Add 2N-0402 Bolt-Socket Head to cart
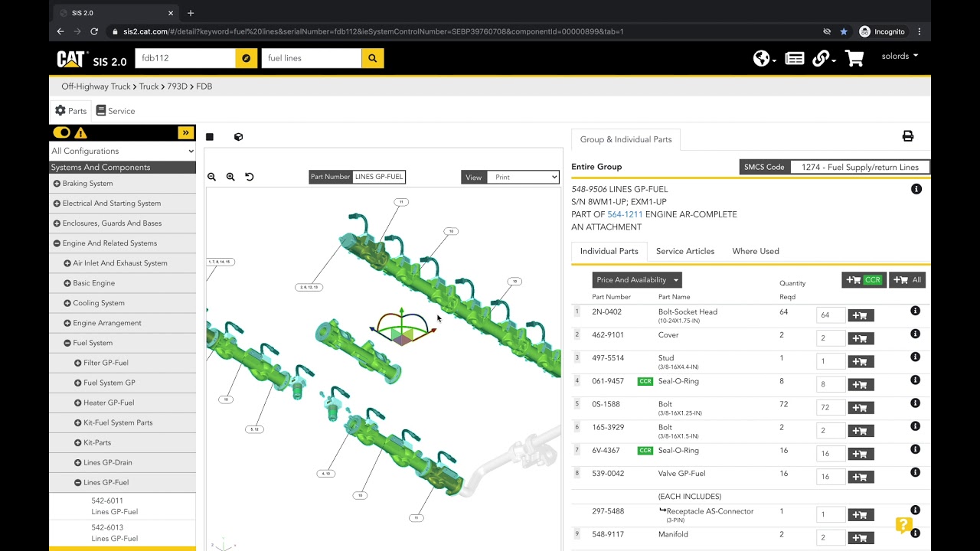The image size is (980, 551). click(861, 315)
